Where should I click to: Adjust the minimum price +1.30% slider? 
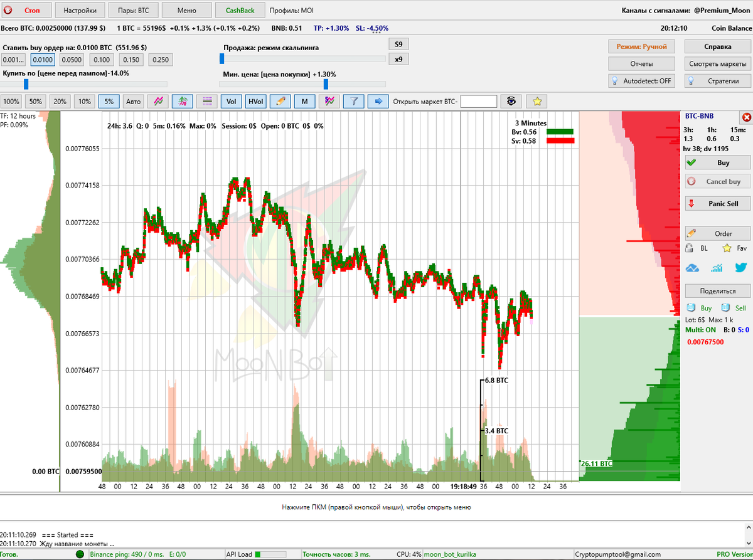(326, 84)
